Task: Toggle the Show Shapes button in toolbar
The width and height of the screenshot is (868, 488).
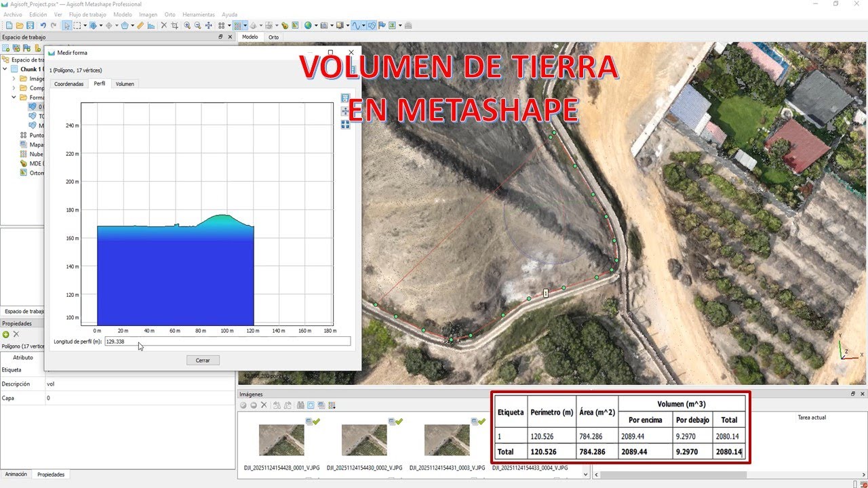Action: point(372,25)
